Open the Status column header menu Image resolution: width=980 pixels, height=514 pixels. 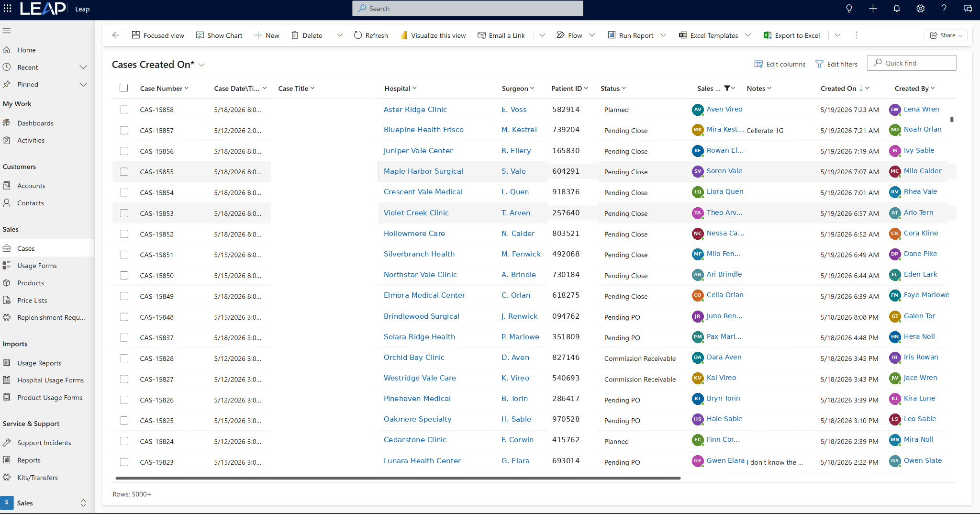[x=613, y=89]
